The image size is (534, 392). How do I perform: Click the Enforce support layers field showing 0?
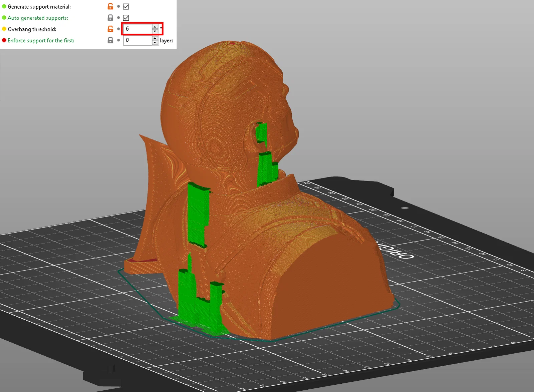[x=138, y=40]
